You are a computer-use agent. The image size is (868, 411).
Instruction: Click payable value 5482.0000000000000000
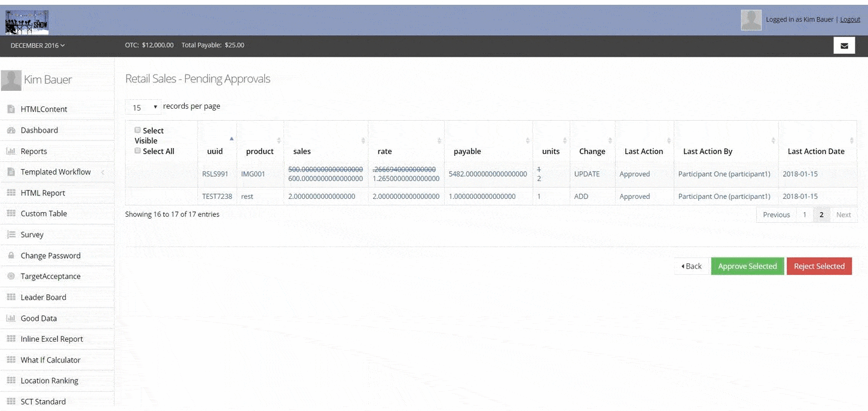pos(488,174)
